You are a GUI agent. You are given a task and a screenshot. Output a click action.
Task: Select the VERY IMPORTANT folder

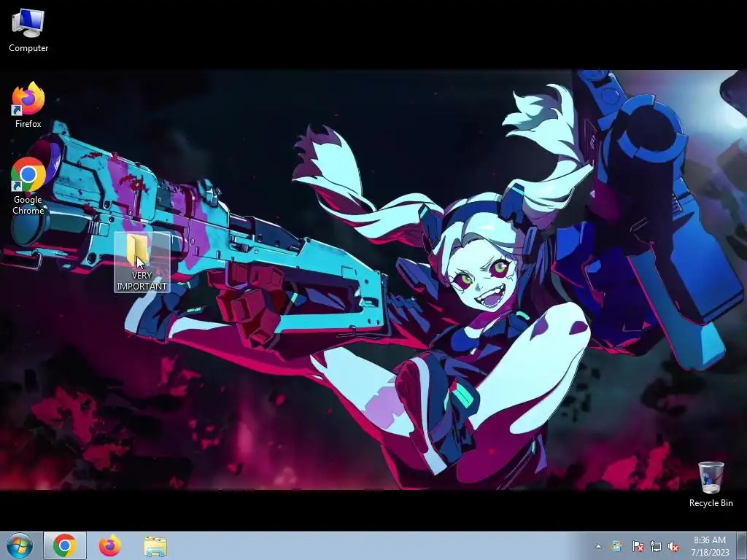point(142,262)
